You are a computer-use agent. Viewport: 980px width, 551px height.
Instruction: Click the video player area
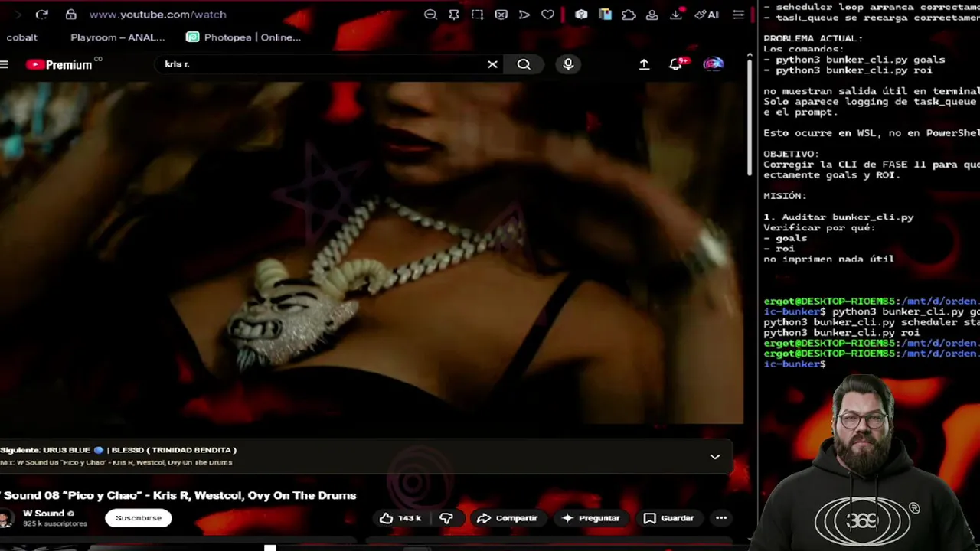coord(371,253)
